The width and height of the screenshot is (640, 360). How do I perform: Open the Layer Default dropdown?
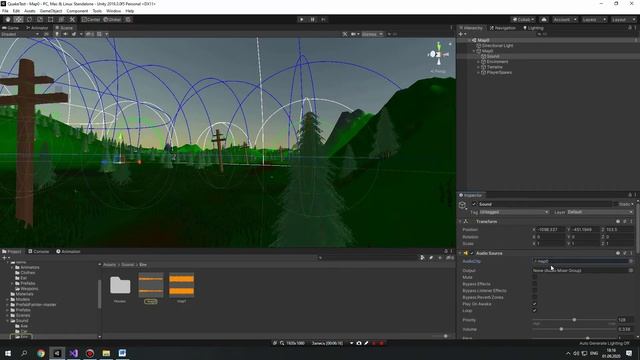click(x=600, y=212)
